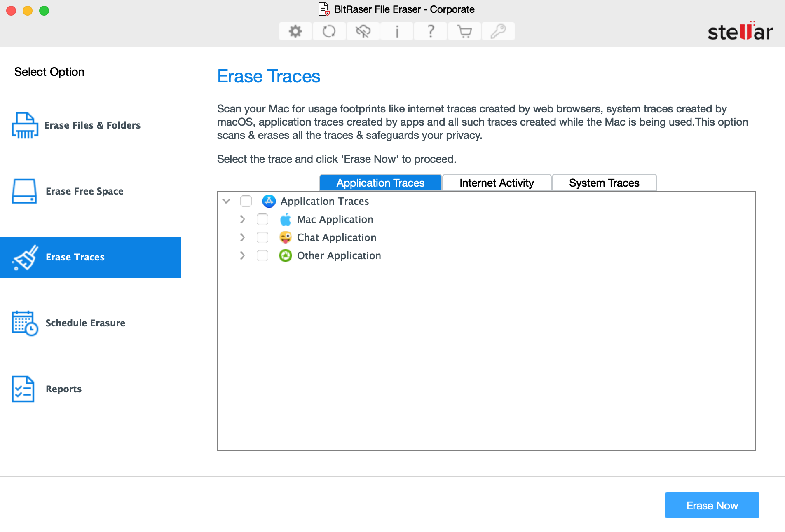Click the shopping cart buy icon

click(464, 31)
